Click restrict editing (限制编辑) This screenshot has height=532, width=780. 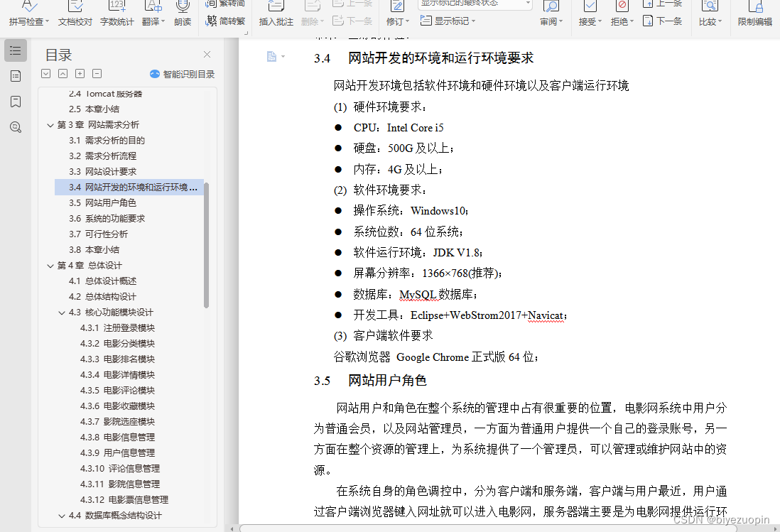coord(754,14)
